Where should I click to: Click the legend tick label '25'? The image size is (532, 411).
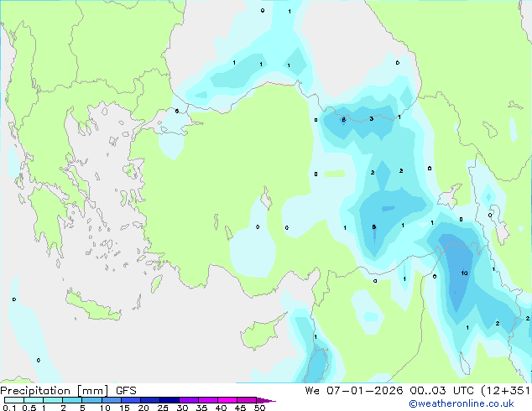tap(163, 408)
